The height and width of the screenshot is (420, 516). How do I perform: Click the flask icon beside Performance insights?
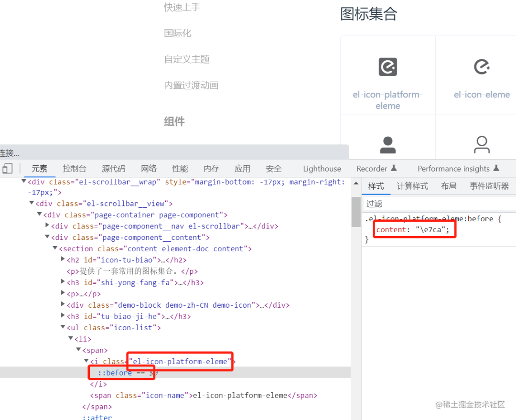tap(496, 168)
